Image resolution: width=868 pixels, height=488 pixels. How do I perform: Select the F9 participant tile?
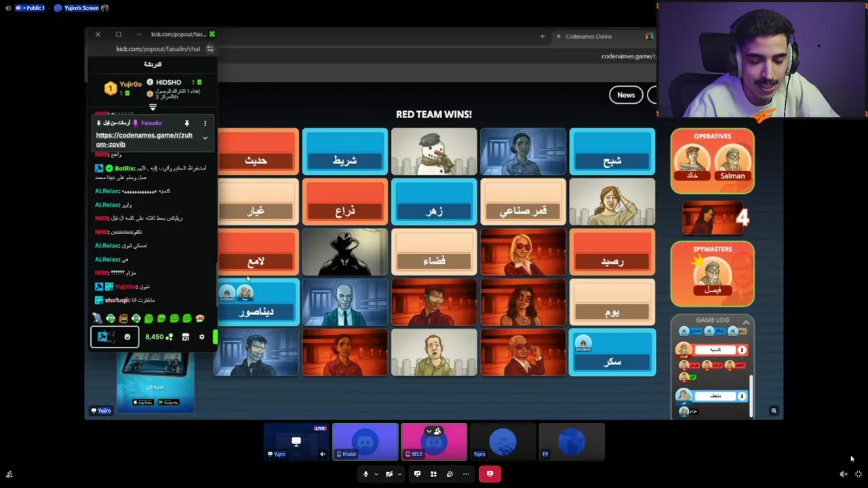(x=572, y=442)
